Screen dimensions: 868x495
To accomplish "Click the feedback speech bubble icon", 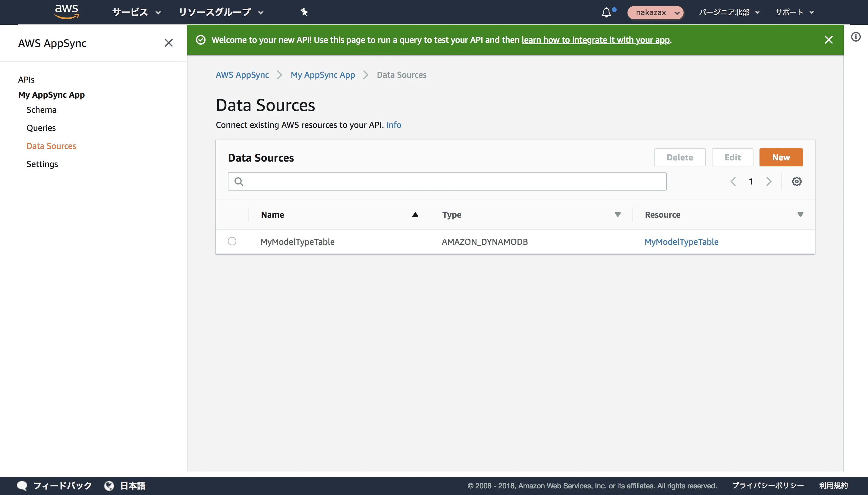I will point(22,486).
